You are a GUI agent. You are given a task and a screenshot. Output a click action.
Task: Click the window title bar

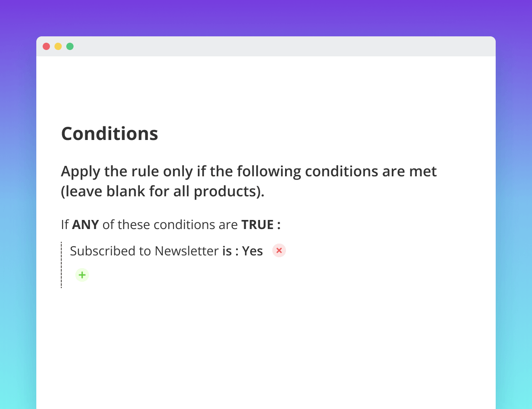click(272, 46)
